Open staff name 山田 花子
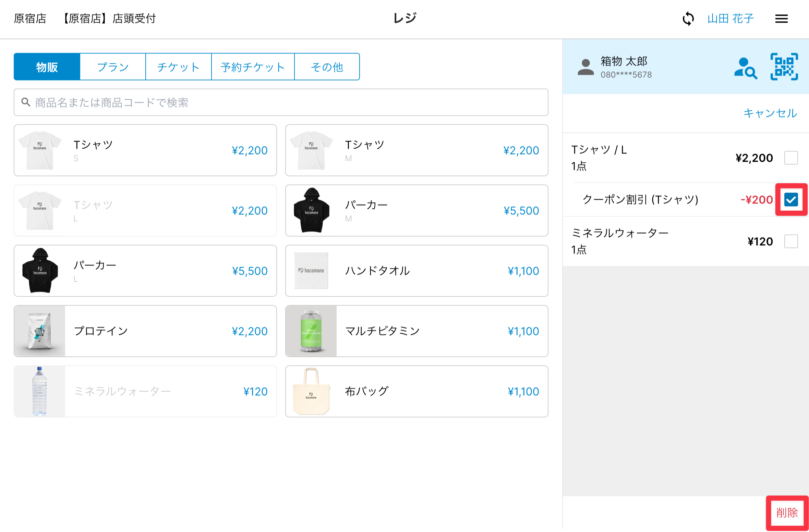Viewport: 809px width, 532px height. click(730, 18)
